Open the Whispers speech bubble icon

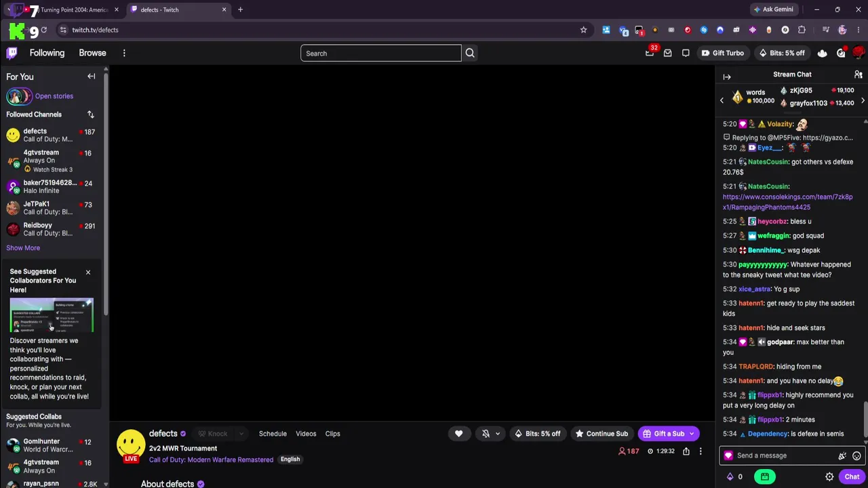(x=686, y=53)
